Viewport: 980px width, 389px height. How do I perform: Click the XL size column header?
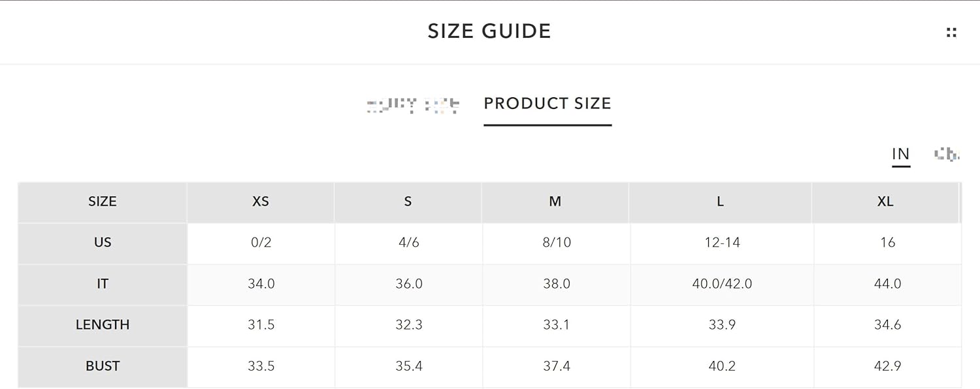pos(885,202)
